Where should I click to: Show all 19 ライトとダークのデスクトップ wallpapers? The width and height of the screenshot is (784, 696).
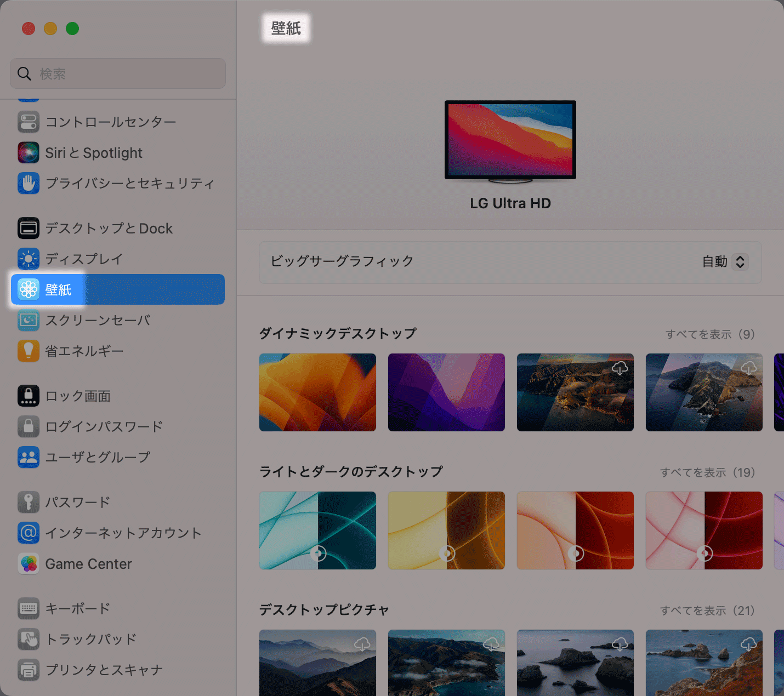707,472
